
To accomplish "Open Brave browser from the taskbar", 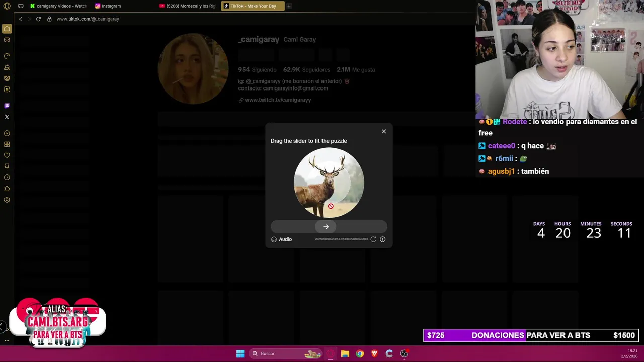I will click(x=374, y=353).
